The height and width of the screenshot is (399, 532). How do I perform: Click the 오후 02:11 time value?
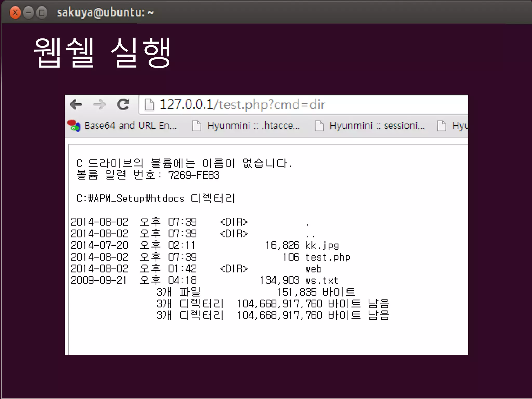pos(168,245)
